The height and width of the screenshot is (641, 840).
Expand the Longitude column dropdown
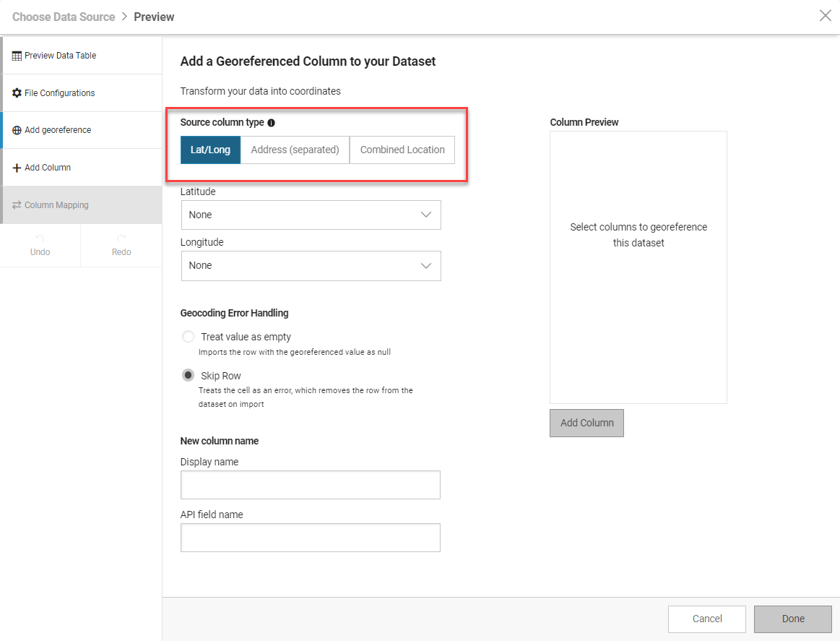pos(311,265)
